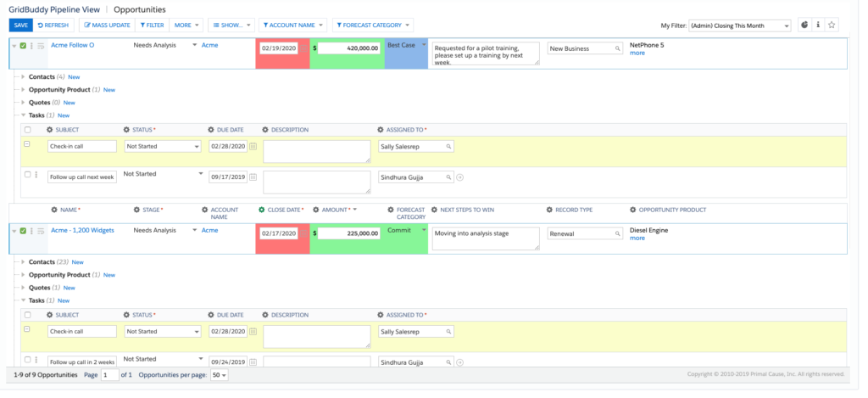The width and height of the screenshot is (868, 398).
Task: Click the gear icon beside NAME column
Action: [x=54, y=210]
